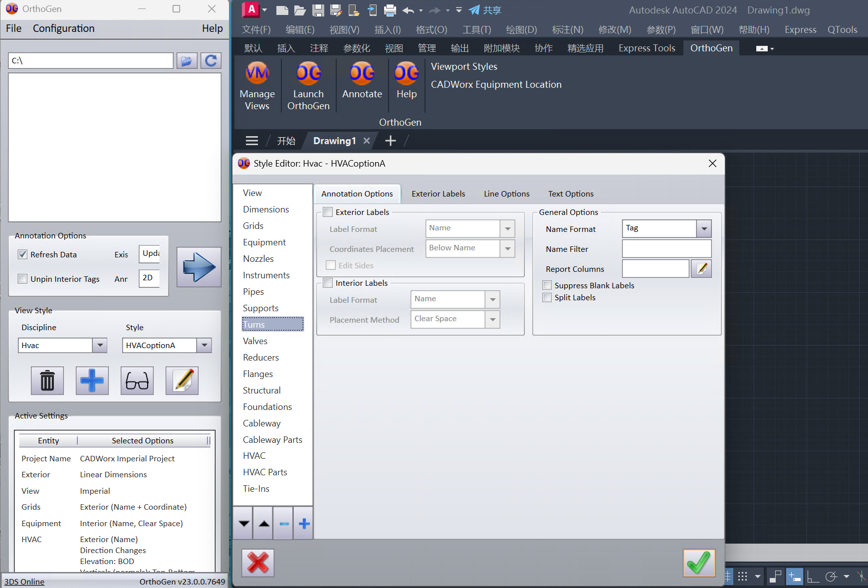Enable Unpin Interior Tags checkbox
This screenshot has width=868, height=588.
[22, 279]
